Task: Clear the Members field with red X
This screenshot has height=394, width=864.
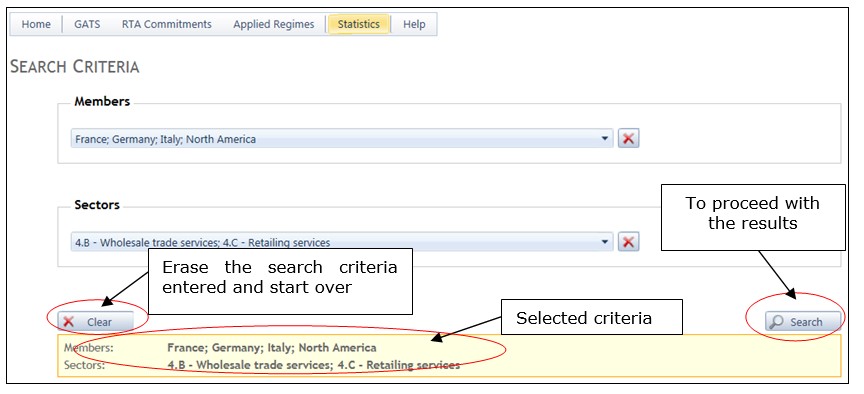Action: point(628,139)
